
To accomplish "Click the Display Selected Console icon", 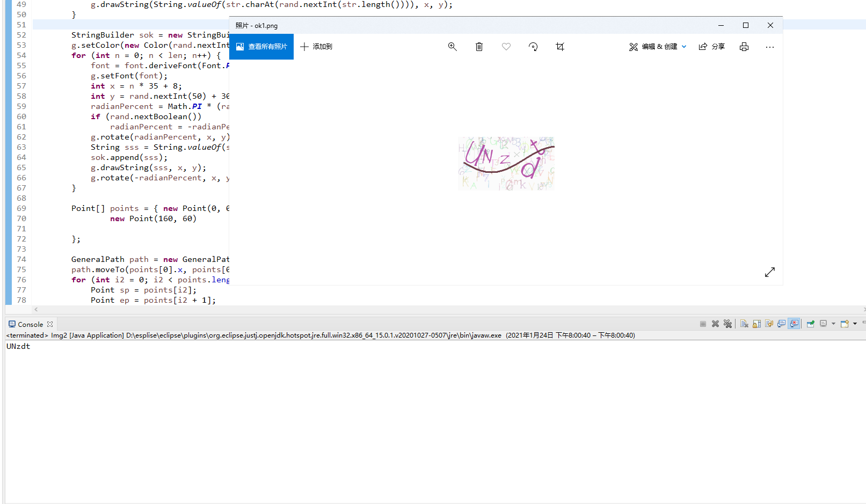I will pos(823,324).
